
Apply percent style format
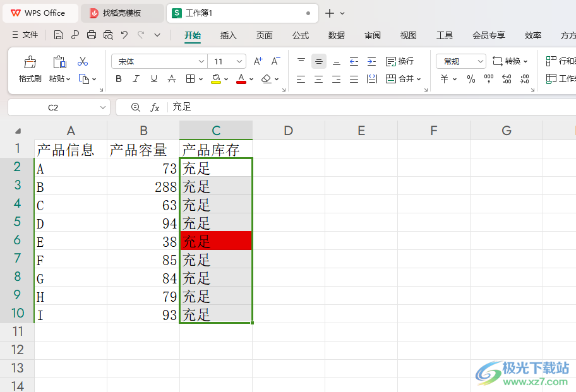[x=471, y=79]
